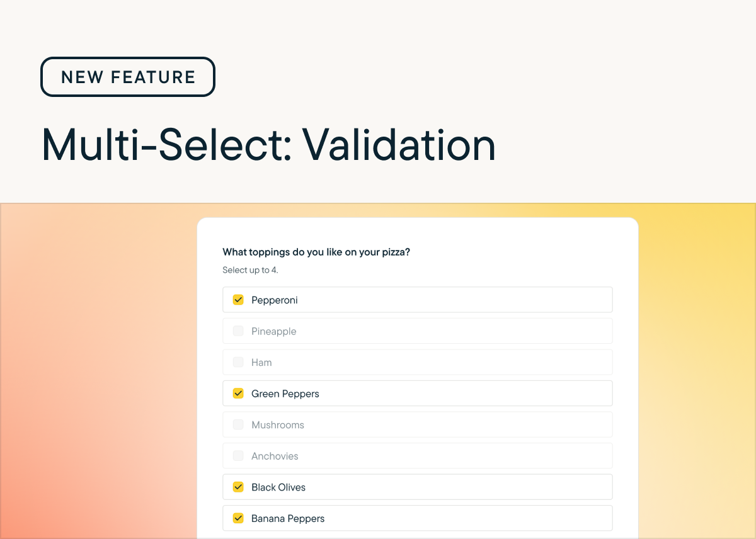Click the Green Peppers option label
The image size is (756, 539).
pos(285,394)
